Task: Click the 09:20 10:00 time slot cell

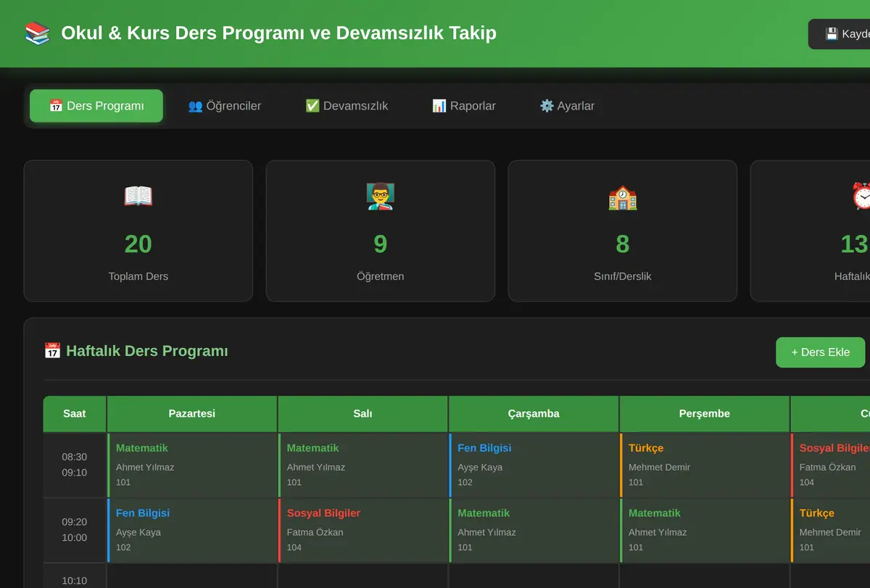Action: coord(75,530)
